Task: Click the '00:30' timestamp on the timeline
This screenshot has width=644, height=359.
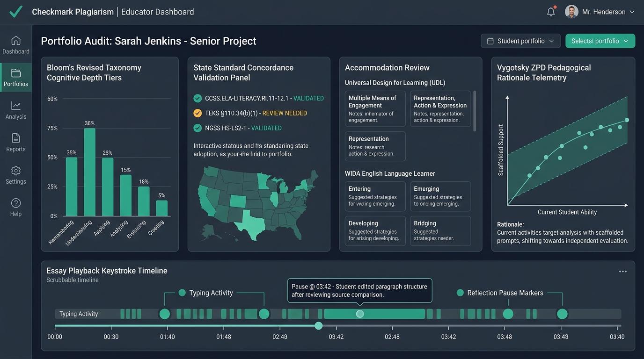Action: pos(111,337)
